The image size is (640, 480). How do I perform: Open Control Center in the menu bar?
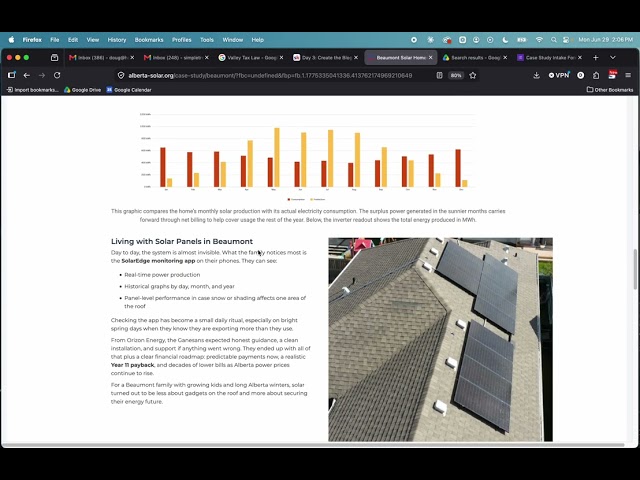(x=566, y=40)
